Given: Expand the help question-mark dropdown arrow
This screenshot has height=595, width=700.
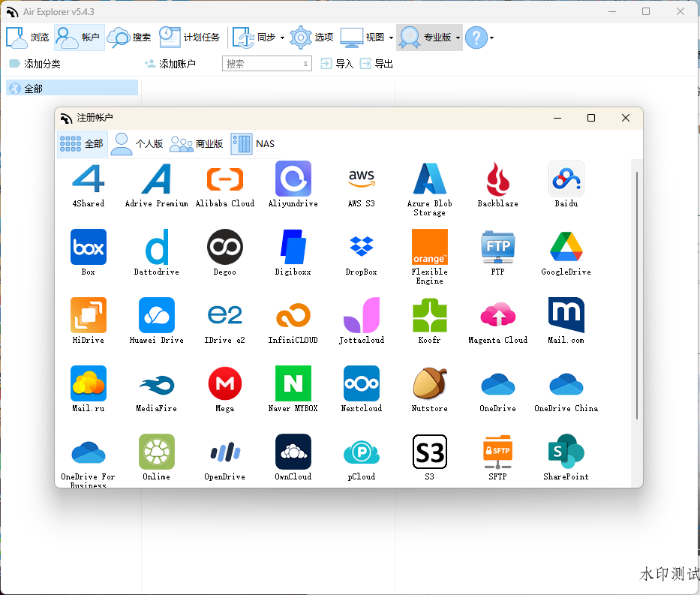Looking at the screenshot, I should coord(492,38).
